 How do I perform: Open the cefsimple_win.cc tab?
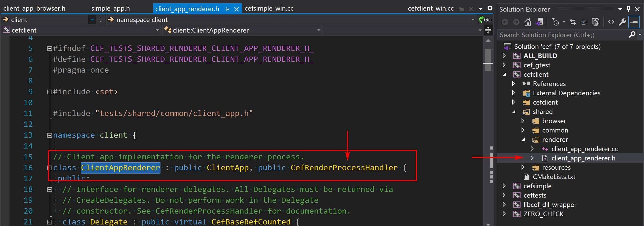tap(269, 9)
